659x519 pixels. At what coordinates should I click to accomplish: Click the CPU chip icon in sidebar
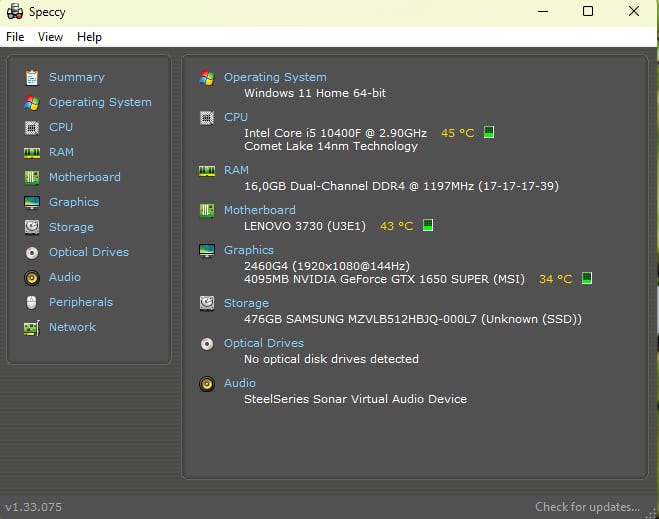[x=32, y=127]
